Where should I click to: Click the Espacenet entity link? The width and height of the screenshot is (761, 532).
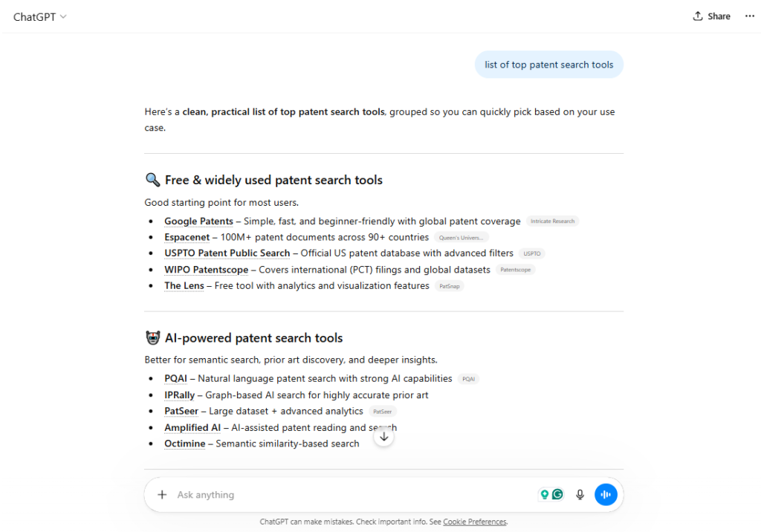point(187,238)
